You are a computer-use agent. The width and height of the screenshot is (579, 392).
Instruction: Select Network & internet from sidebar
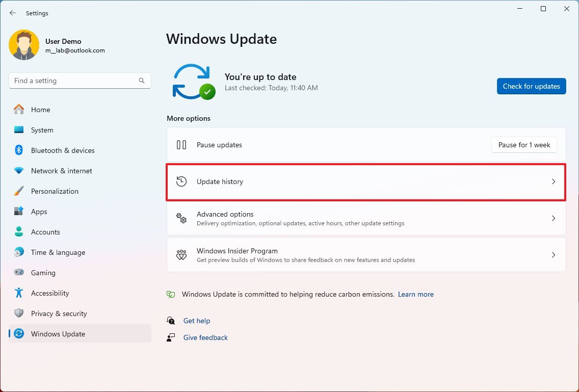tap(61, 171)
